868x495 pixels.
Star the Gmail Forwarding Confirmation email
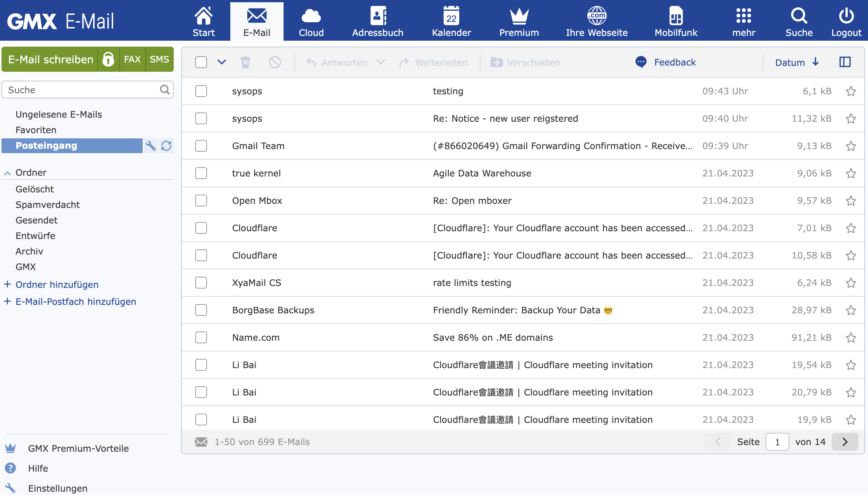point(851,146)
